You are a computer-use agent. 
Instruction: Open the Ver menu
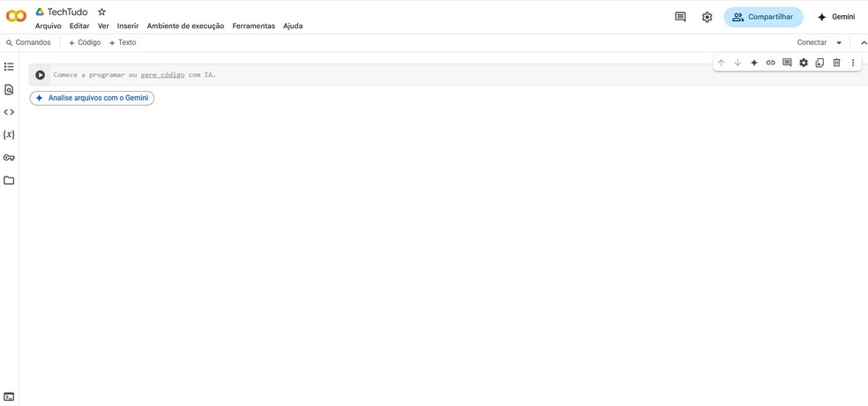[103, 26]
